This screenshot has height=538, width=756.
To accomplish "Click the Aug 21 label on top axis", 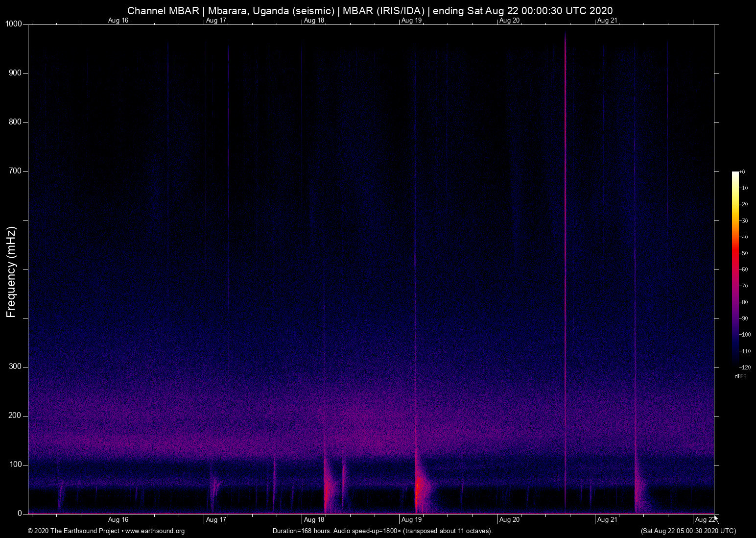I will point(607,21).
